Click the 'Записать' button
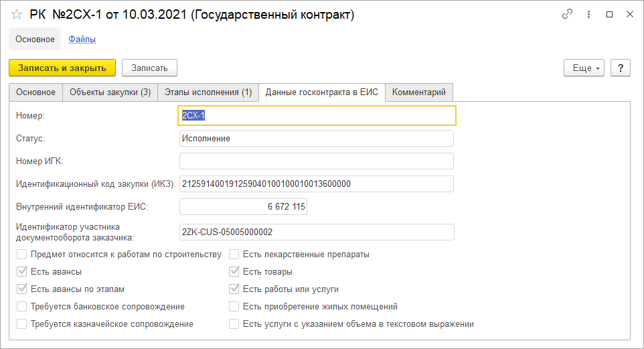The width and height of the screenshot is (644, 349). click(x=149, y=68)
